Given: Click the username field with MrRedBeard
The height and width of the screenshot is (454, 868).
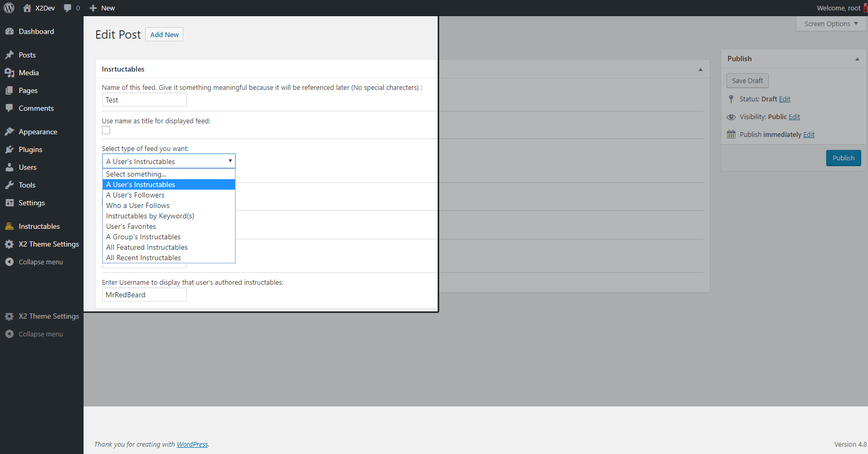Looking at the screenshot, I should point(144,295).
